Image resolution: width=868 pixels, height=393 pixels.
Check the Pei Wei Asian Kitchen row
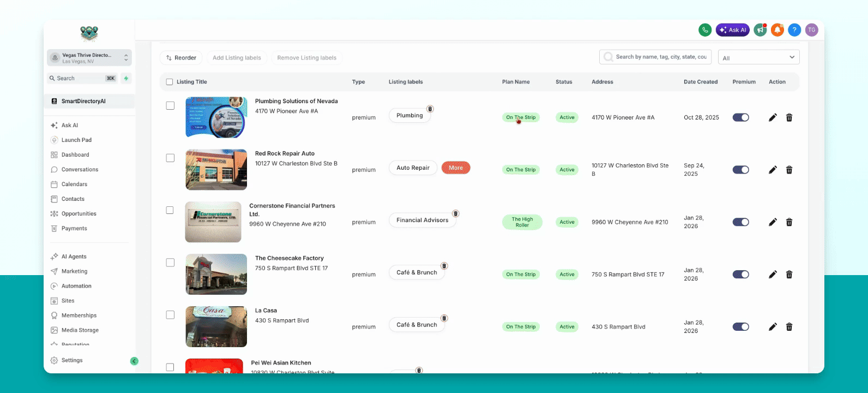[170, 367]
